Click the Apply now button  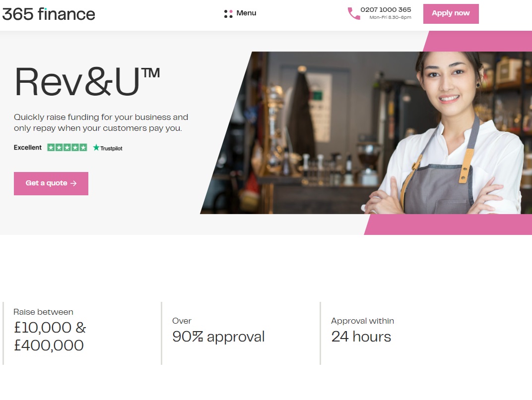[451, 14]
